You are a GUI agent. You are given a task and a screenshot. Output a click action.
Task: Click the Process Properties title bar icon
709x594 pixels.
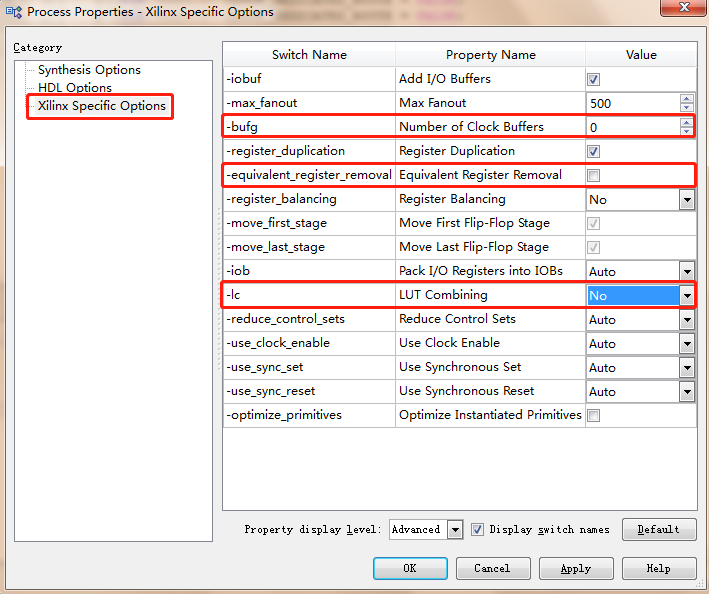pos(14,12)
